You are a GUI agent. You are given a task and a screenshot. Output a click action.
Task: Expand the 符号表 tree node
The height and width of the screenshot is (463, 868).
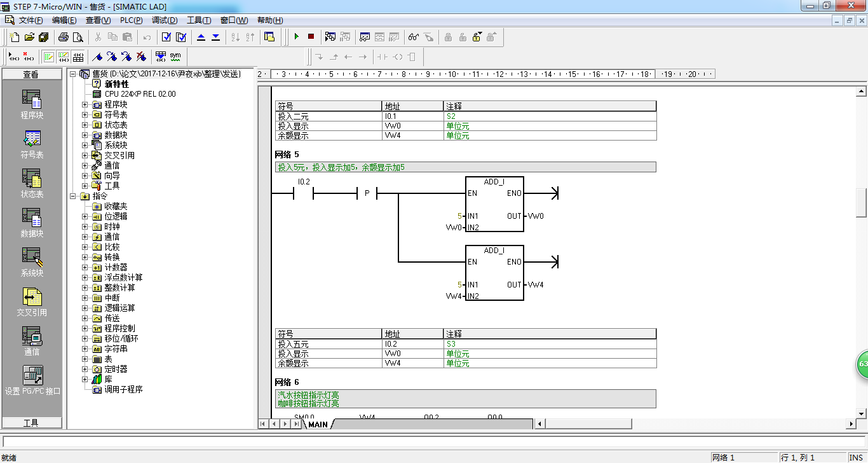point(85,114)
